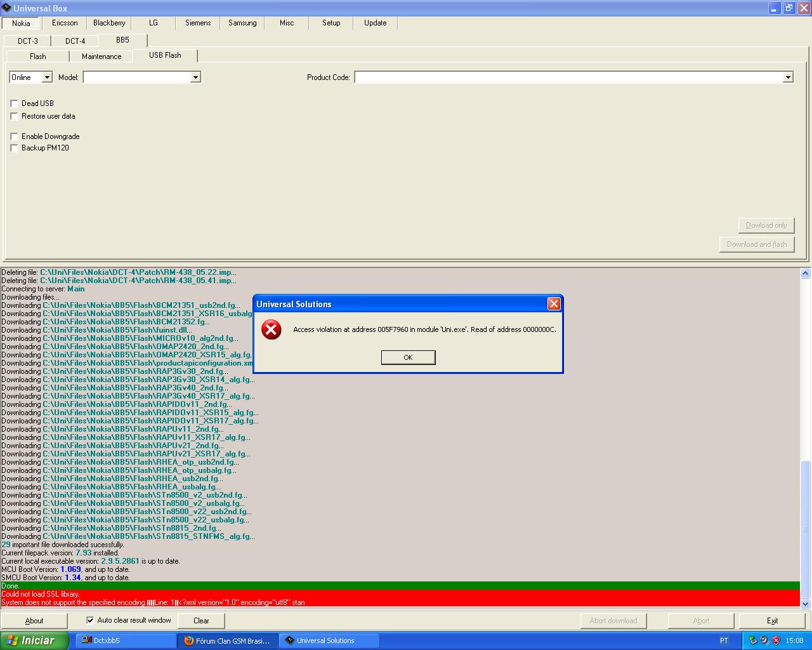Screen dimensions: 812x650
Task: Click the Universal Box title bar icon
Action: [6, 8]
